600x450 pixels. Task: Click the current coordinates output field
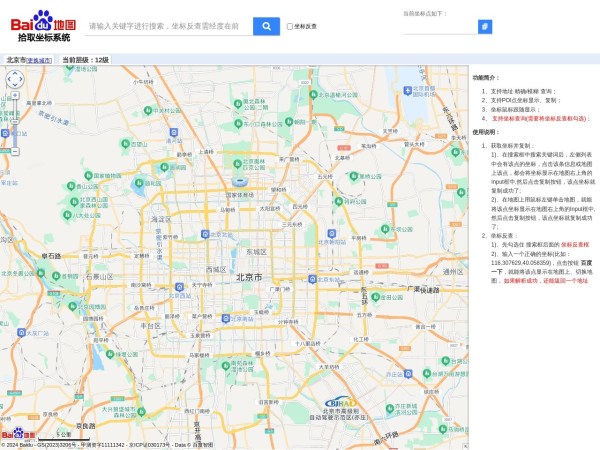pyautogui.click(x=439, y=27)
